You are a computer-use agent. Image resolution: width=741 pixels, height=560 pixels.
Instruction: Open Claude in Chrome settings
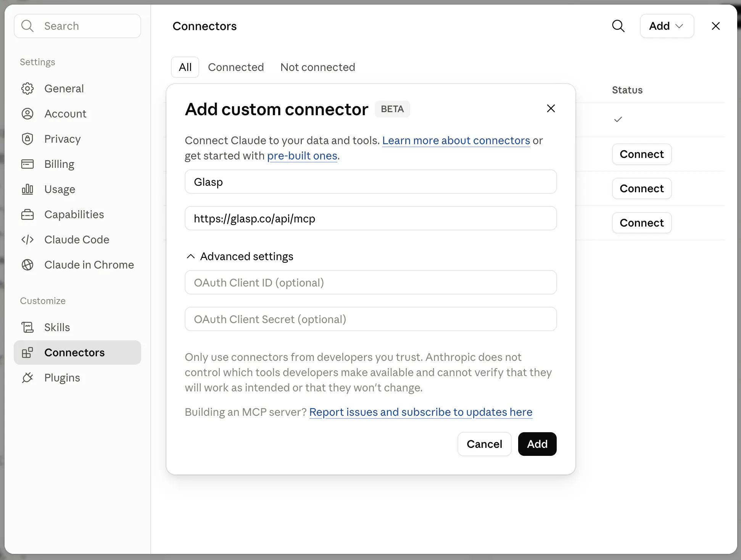pos(77,265)
